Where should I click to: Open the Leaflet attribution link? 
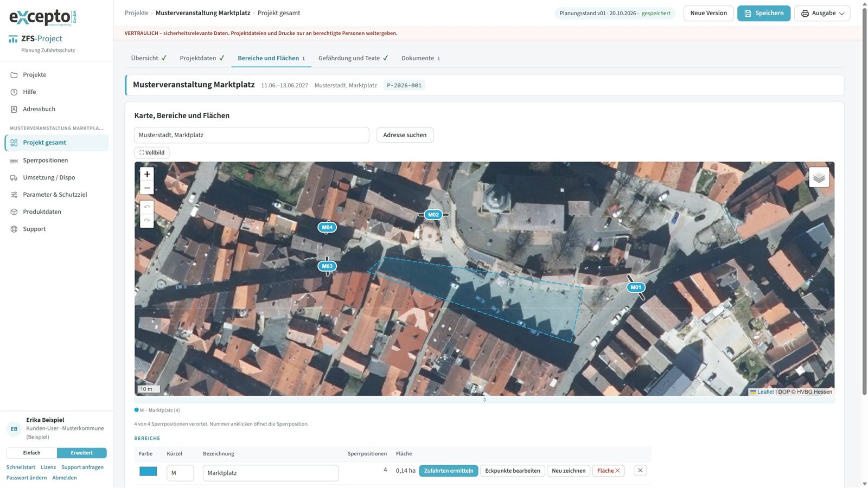pyautogui.click(x=765, y=392)
